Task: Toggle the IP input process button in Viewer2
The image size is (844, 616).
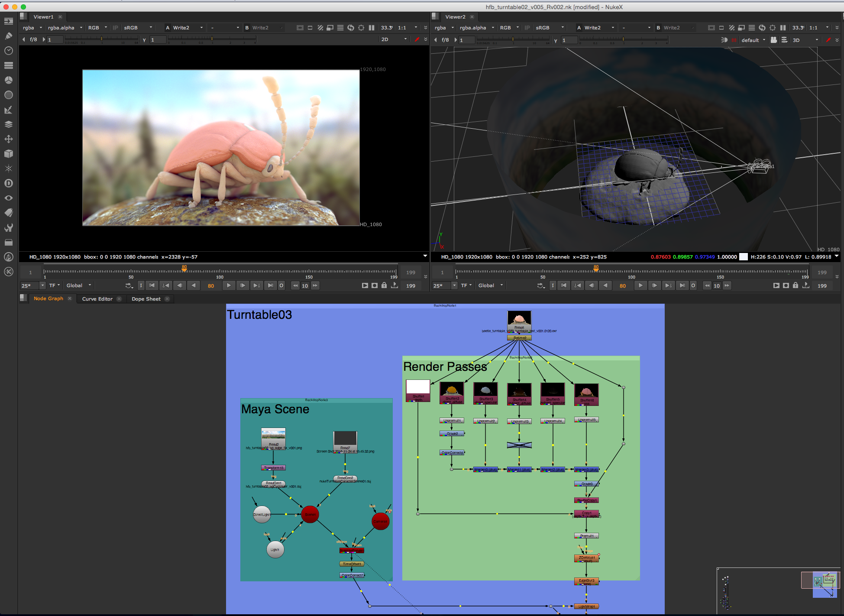Action: [527, 28]
